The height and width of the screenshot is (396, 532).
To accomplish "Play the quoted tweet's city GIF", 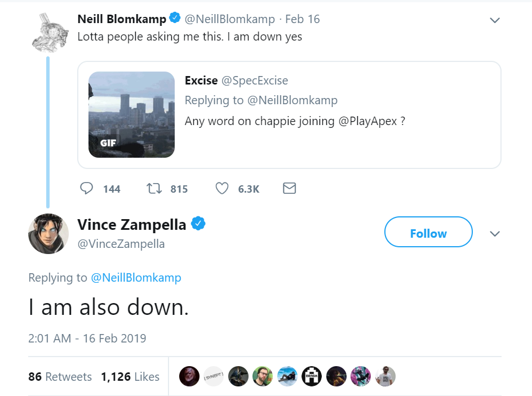I will coord(132,114).
